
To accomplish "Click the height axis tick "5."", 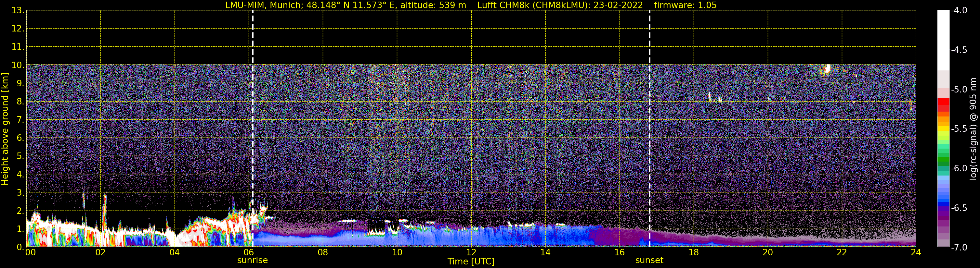I will pyautogui.click(x=20, y=156).
